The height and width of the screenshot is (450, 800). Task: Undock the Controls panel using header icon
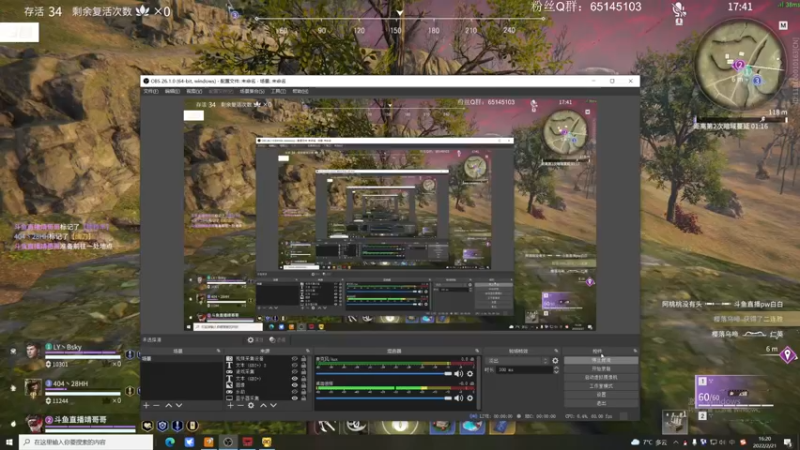[635, 351]
